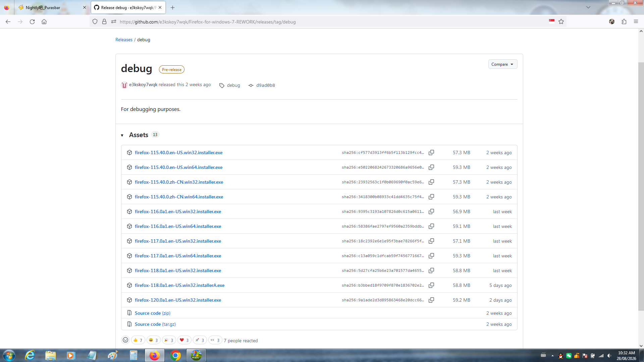Open Windows Explorer from the taskbar
The height and width of the screenshot is (362, 644).
(51, 355)
